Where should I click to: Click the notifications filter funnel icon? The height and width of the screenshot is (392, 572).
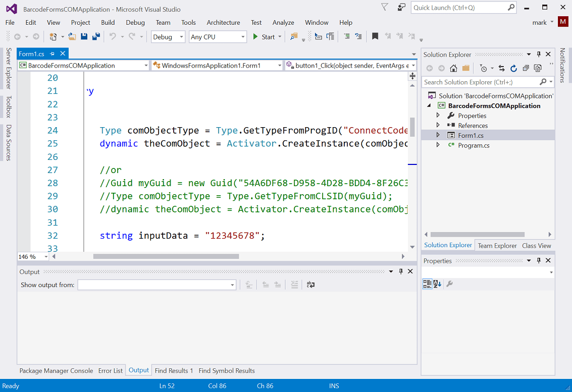coord(385,7)
